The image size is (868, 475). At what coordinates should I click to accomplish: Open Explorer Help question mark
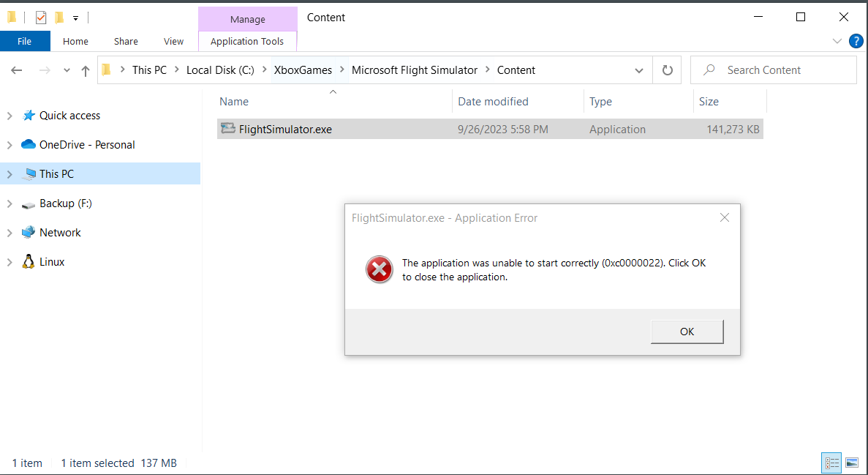coord(856,41)
